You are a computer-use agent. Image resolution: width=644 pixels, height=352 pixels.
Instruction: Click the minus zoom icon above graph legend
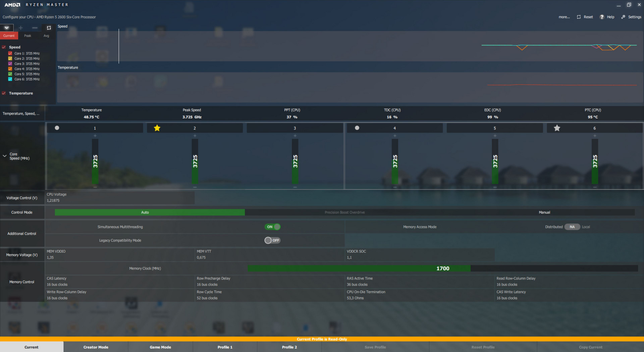[35, 28]
